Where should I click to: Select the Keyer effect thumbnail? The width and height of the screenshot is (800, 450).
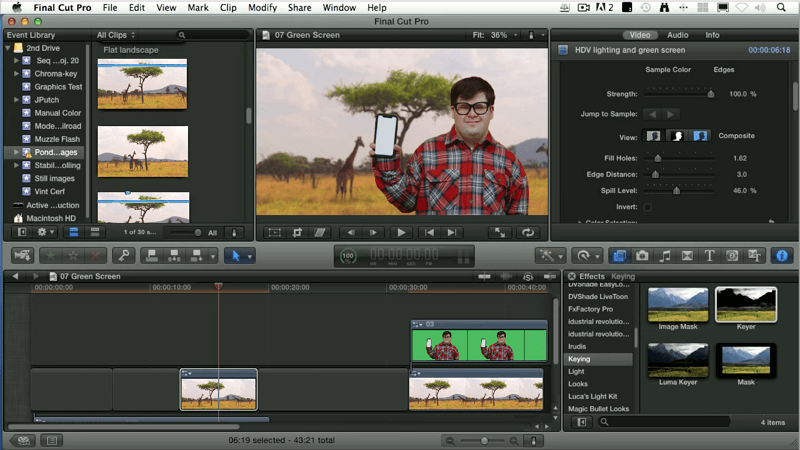[746, 305]
